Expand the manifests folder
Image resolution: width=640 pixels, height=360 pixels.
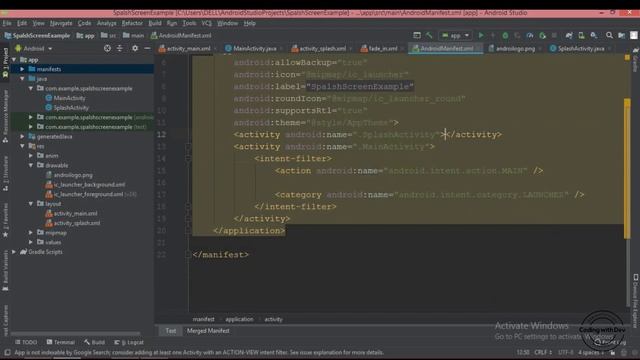pyautogui.click(x=22, y=69)
